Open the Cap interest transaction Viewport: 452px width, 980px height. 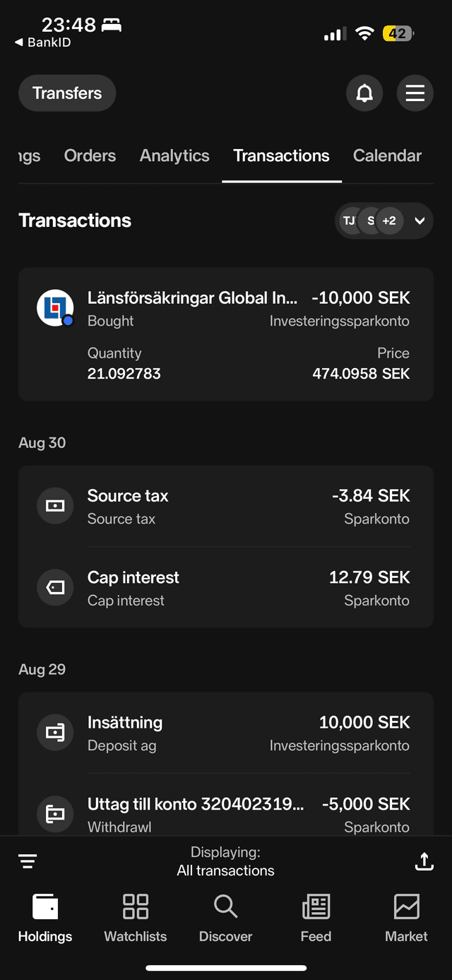pos(225,588)
